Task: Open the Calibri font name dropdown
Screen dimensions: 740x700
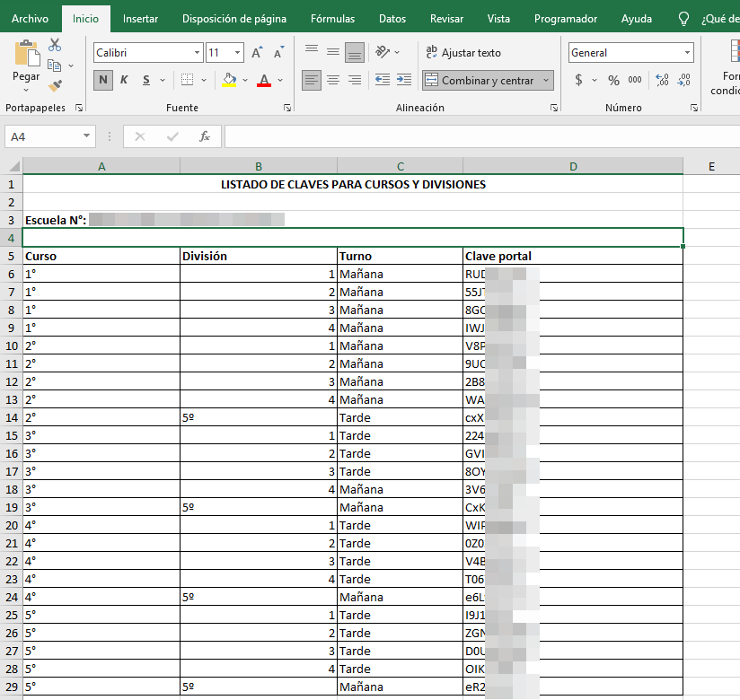Action: (198, 52)
